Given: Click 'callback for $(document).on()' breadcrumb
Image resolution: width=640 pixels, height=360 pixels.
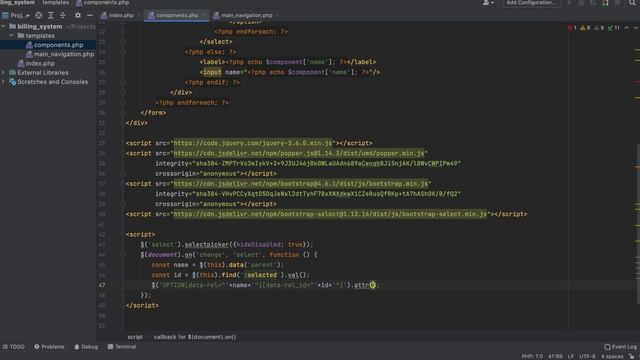Looking at the screenshot, I should point(195,337).
